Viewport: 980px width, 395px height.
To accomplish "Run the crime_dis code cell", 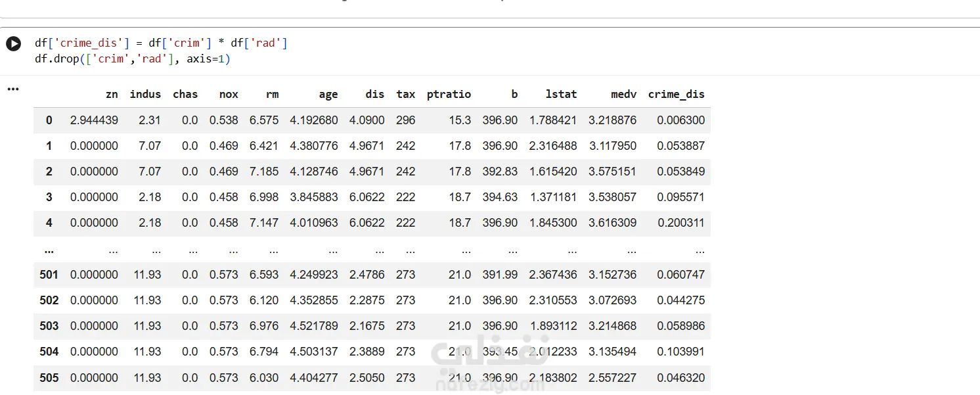I will click(x=13, y=44).
